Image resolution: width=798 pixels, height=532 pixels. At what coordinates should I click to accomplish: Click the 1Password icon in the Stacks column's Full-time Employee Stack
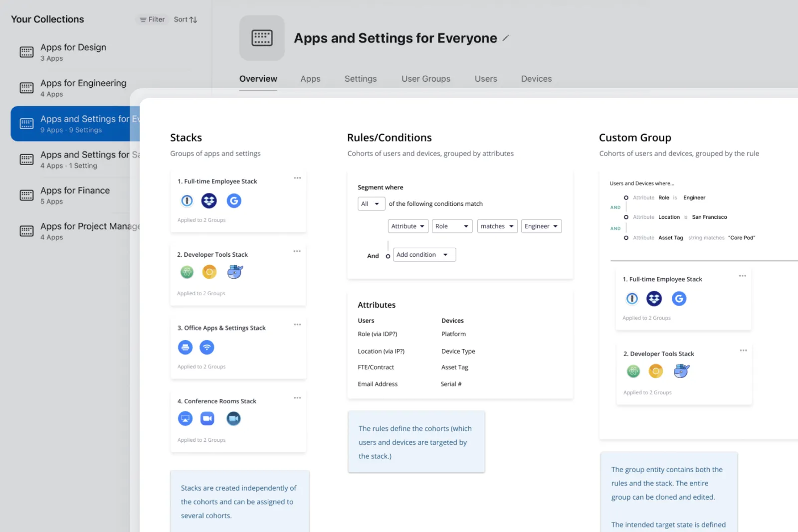[x=187, y=200]
